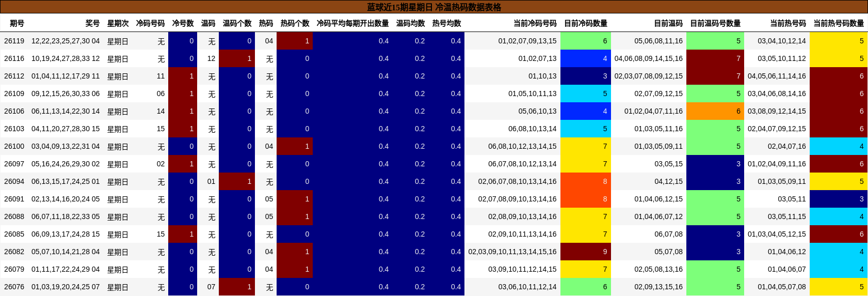
Task: Click issue number 26094
Action: [14, 181]
